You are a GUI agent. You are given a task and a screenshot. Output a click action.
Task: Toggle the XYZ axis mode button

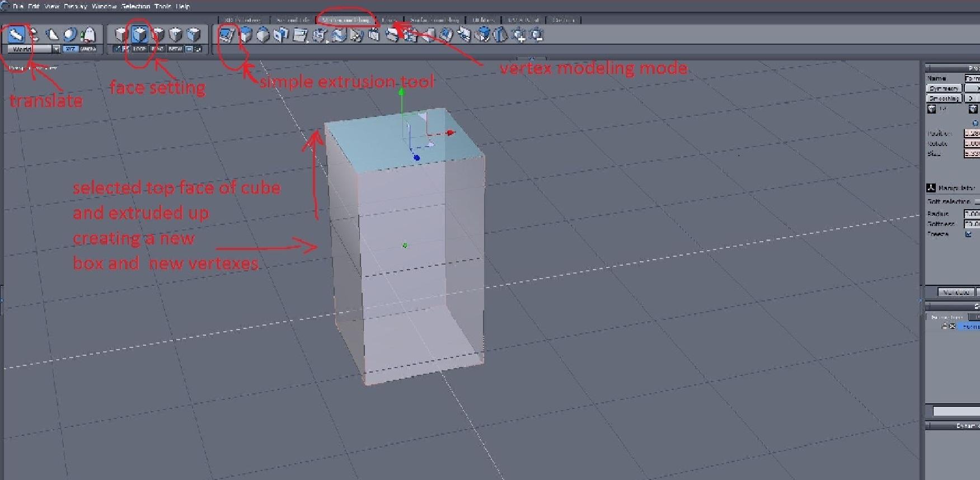point(71,49)
